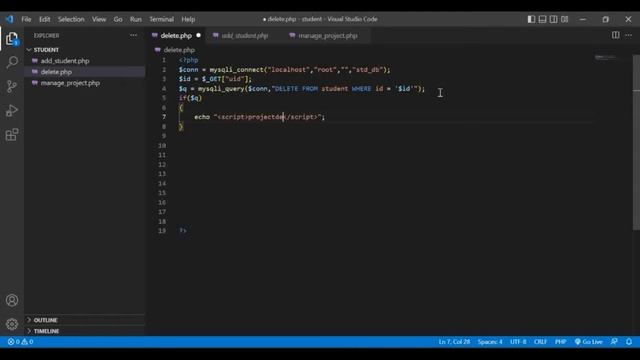Click the EXPLORER panel title

pyautogui.click(x=46, y=36)
